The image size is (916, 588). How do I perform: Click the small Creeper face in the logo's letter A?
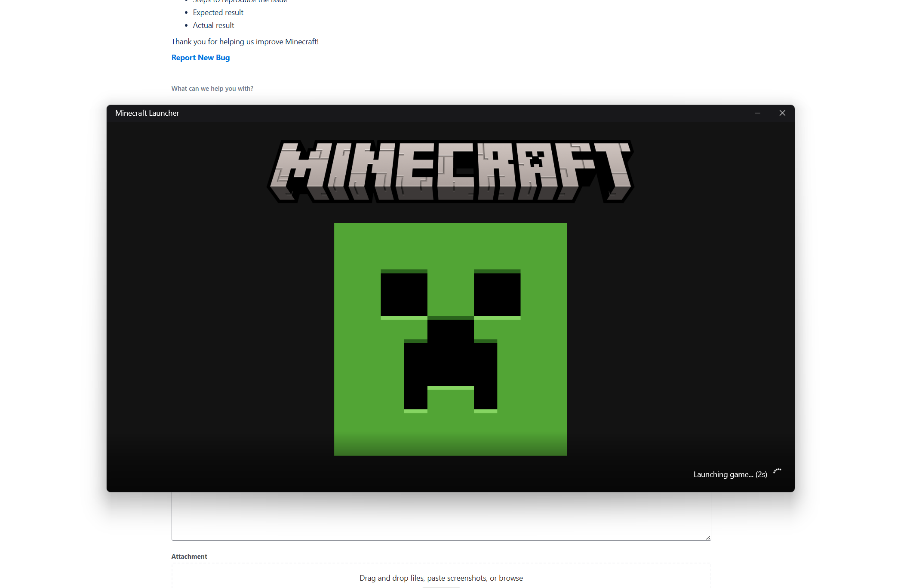coord(535,160)
